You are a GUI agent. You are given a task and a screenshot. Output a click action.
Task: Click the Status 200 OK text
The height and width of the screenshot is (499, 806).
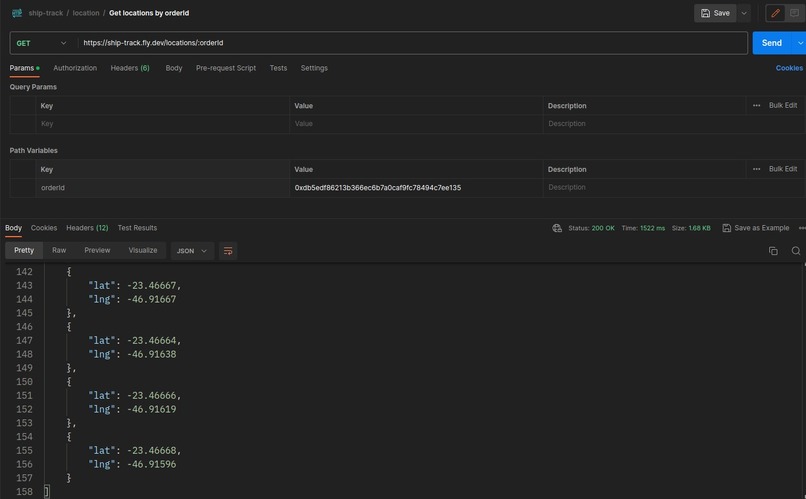(591, 228)
